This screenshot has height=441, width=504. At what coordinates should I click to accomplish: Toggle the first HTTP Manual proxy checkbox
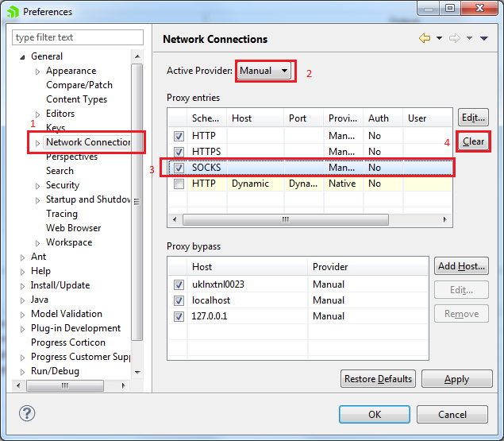point(179,136)
